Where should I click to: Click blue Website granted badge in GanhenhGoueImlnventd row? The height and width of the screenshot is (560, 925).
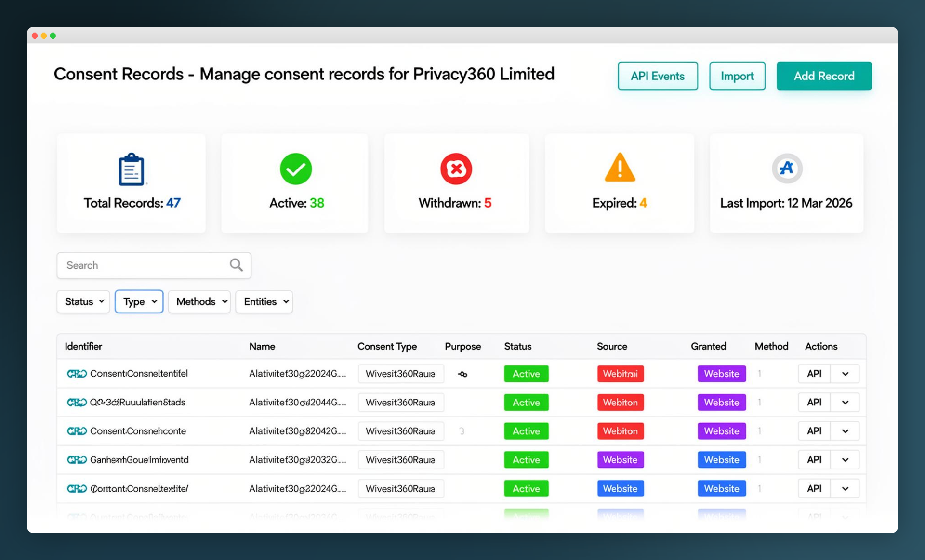[722, 460]
